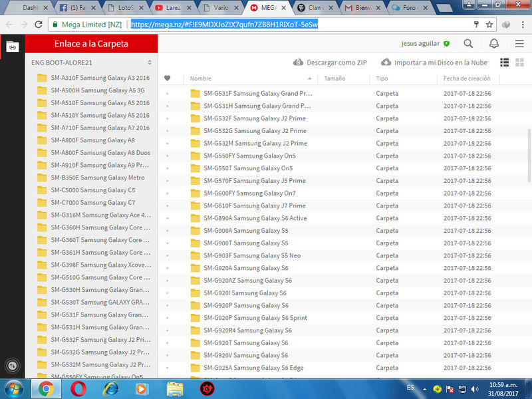Close the Varios tab
This screenshot has width=532, height=399.
point(237,7)
